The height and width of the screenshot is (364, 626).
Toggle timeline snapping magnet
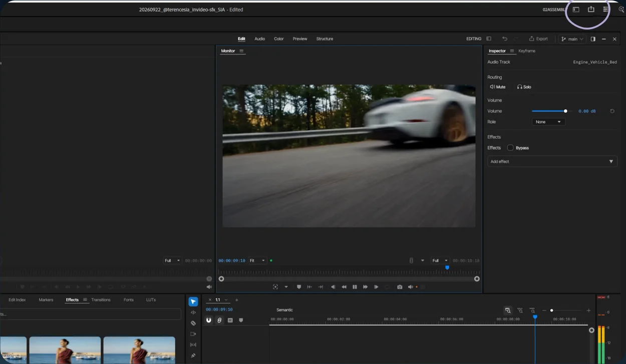pyautogui.click(x=209, y=320)
